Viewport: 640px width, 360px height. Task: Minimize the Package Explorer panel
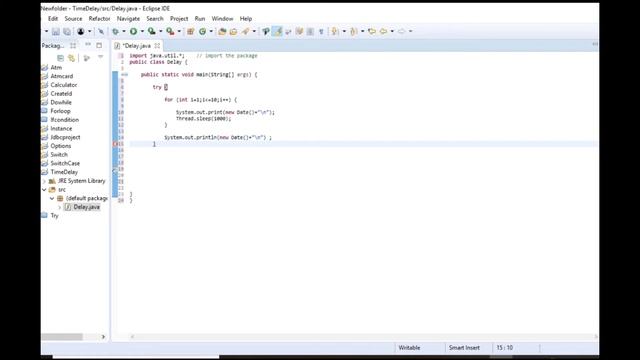pos(88,45)
